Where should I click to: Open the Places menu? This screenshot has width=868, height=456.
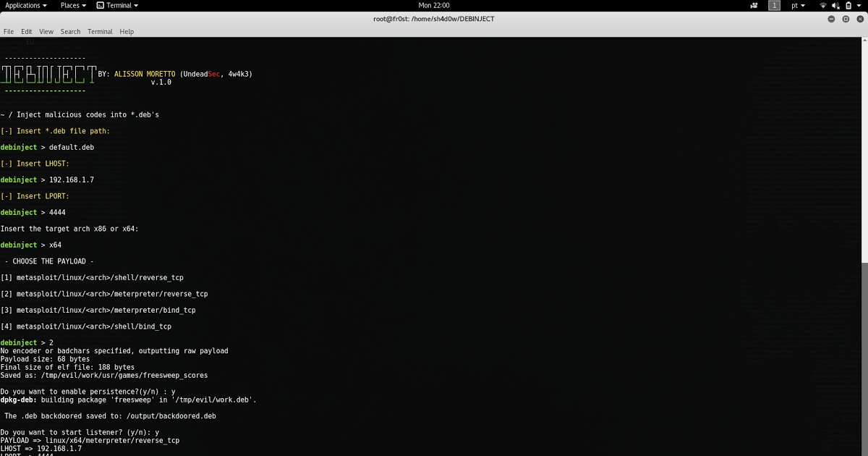[x=73, y=5]
